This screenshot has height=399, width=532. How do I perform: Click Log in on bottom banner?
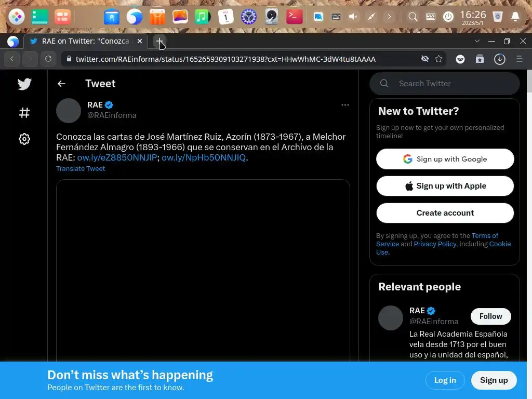[x=445, y=380]
